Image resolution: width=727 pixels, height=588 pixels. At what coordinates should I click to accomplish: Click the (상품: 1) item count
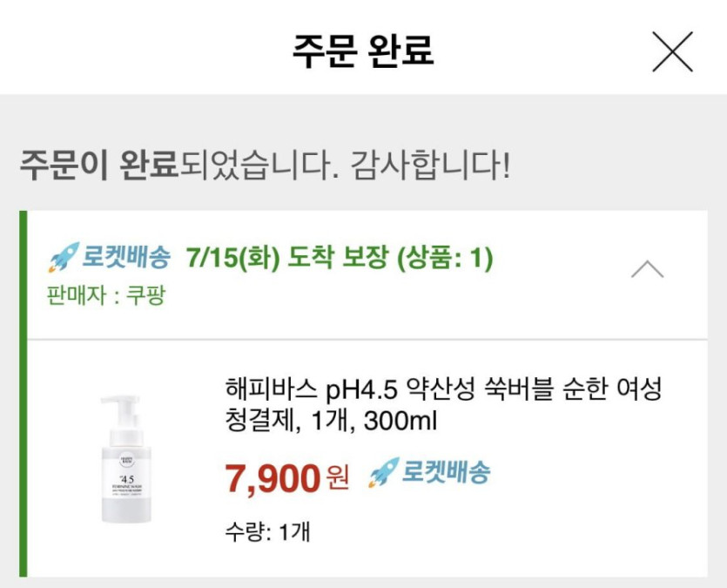[x=445, y=259]
